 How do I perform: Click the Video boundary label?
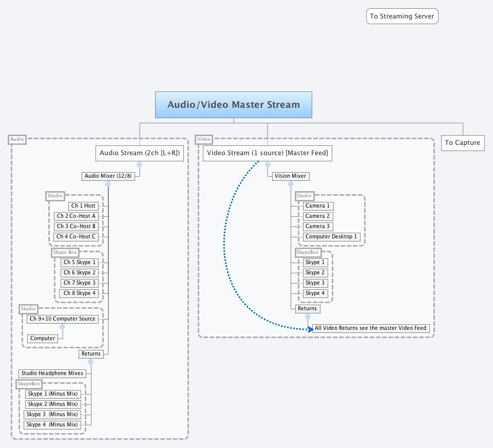(x=204, y=139)
